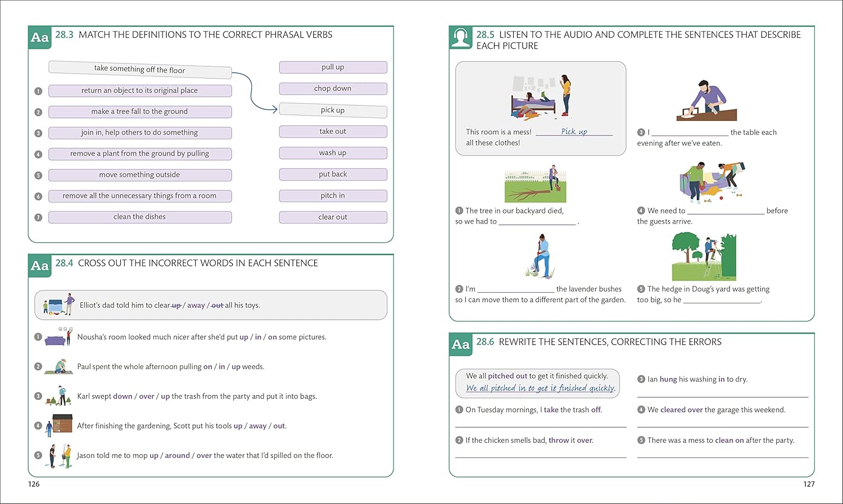Screen dimensions: 843x504
Task: Click the hedge trimming illustration
Action: point(704,257)
